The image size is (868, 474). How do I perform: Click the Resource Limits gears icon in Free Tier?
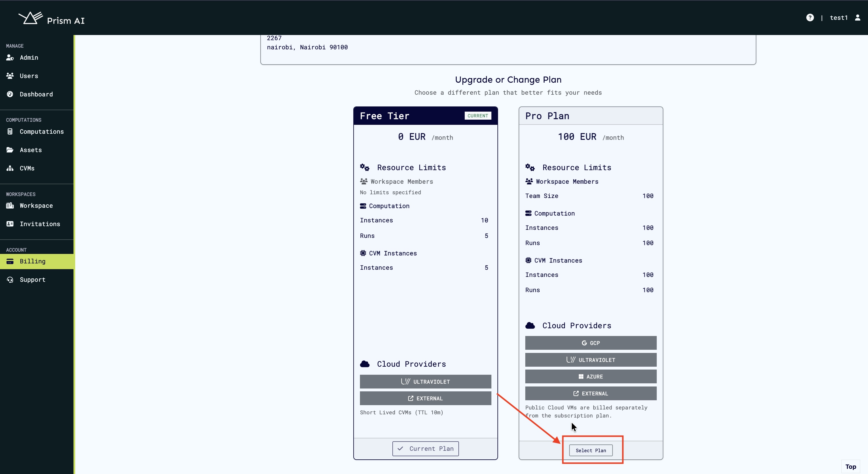pos(365,168)
